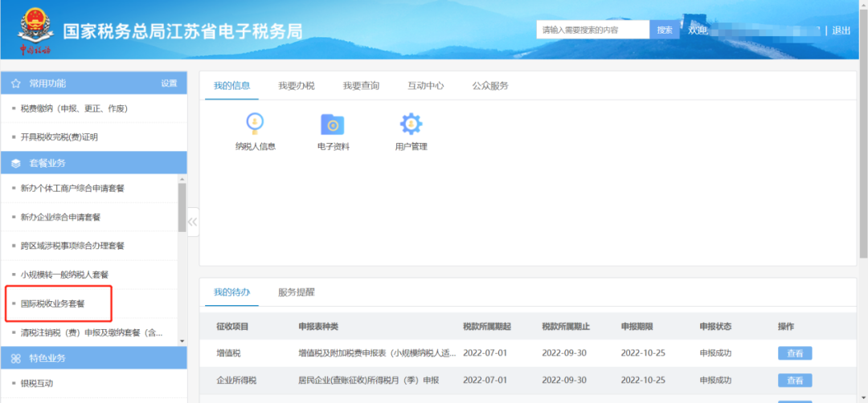Open 国际税收业务套餐
Image resolution: width=868 pixels, height=403 pixels.
coord(52,303)
